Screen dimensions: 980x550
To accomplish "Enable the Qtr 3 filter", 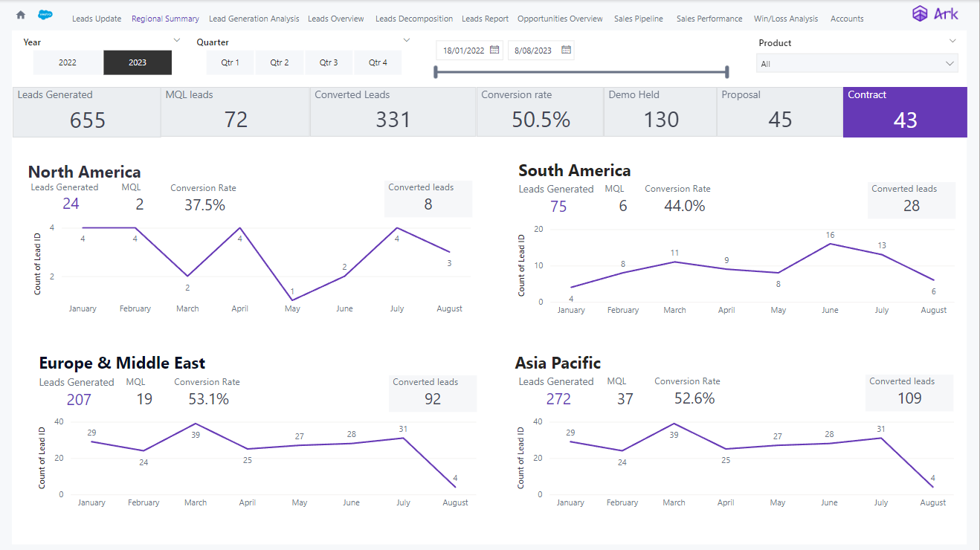I will tap(329, 62).
